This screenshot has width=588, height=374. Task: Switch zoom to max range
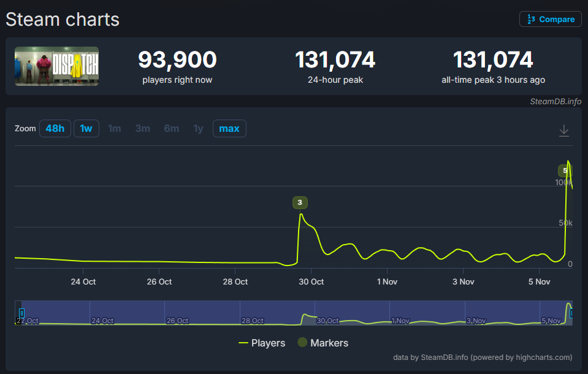pos(229,129)
